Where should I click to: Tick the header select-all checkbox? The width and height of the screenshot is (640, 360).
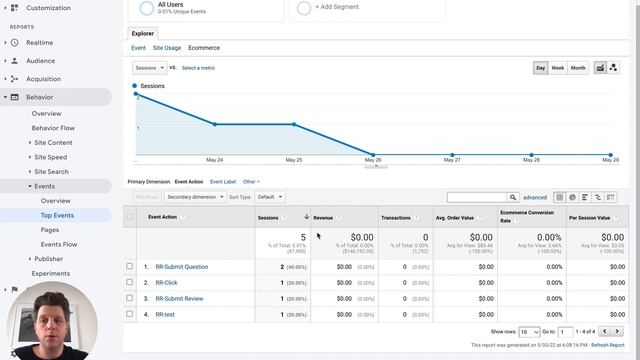[x=130, y=216]
